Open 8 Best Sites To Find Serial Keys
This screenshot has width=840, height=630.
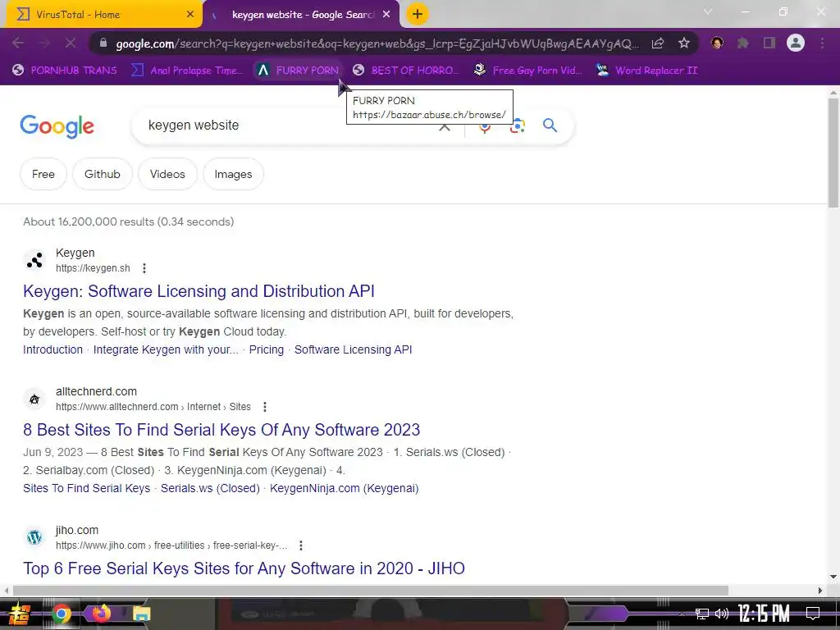(221, 430)
